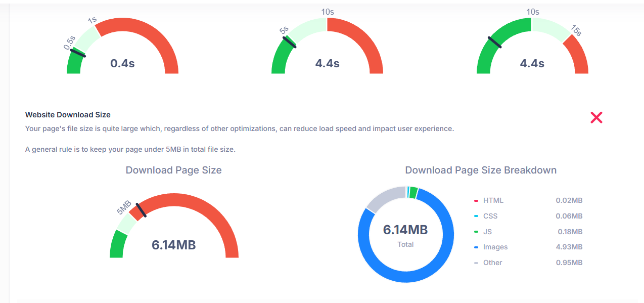644x303 pixels.
Task: Click the green JS donut segment
Action: [x=413, y=192]
